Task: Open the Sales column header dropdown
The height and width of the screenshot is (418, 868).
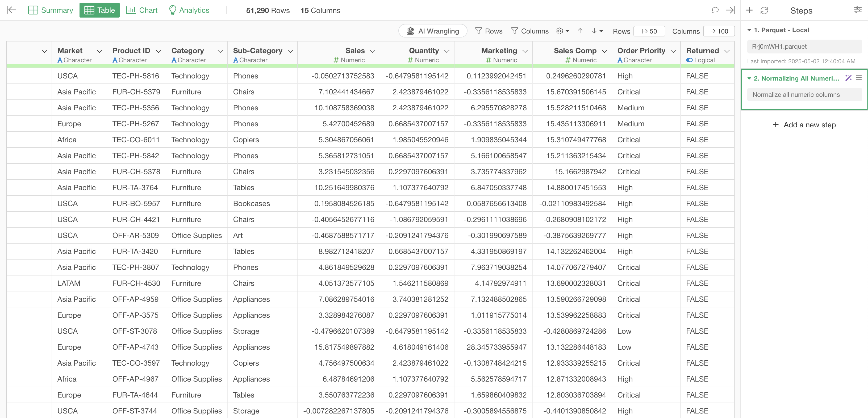Action: tap(373, 51)
